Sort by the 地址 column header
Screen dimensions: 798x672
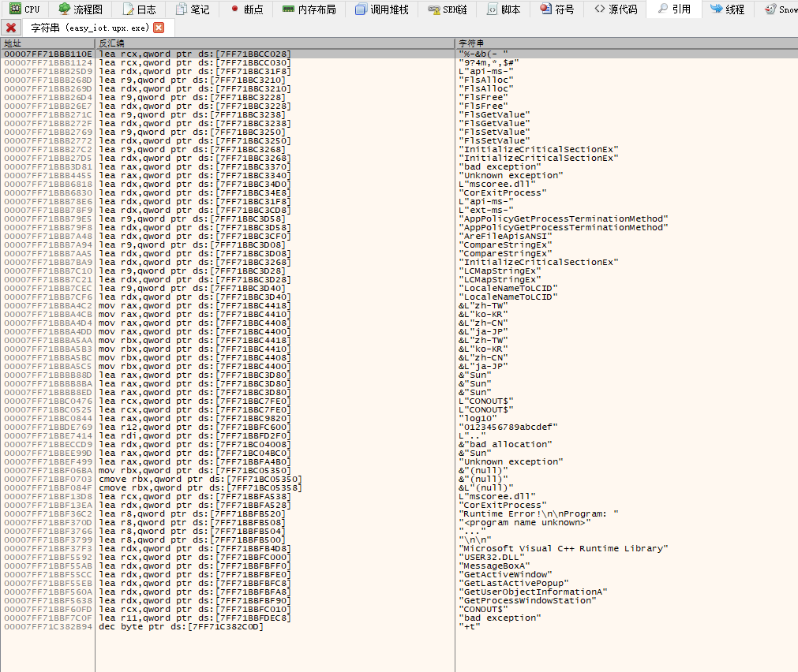click(47, 43)
